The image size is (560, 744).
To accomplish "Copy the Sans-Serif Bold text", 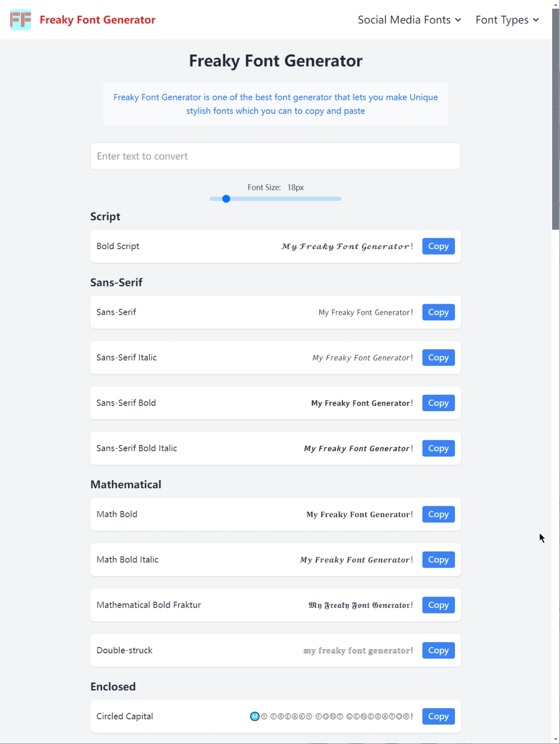I will point(438,403).
